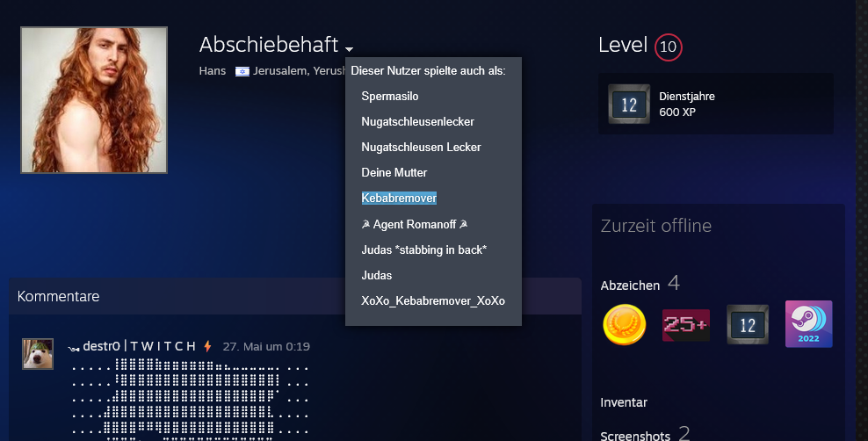Click the Level 10 circle badge

[x=669, y=47]
